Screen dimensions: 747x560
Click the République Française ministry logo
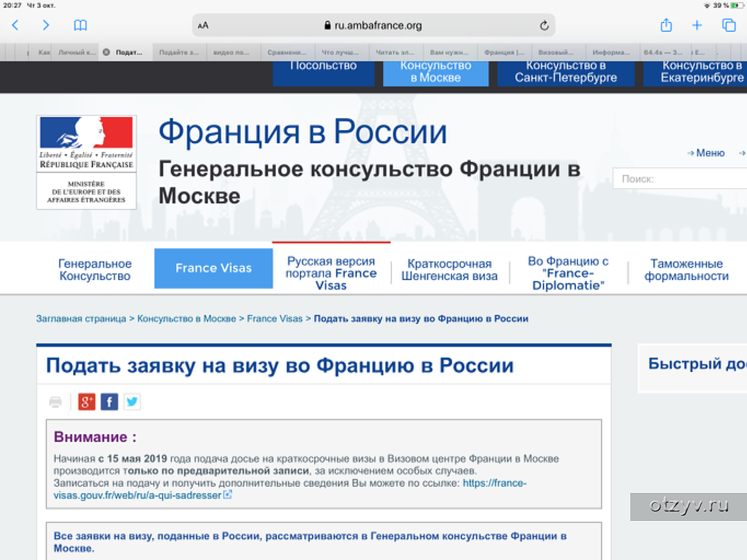coord(86,162)
